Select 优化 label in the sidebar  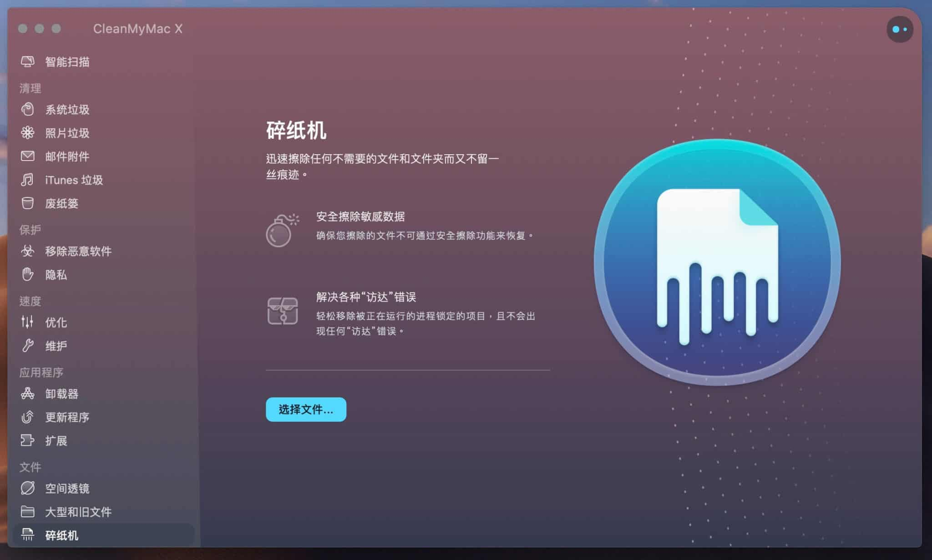[56, 323]
